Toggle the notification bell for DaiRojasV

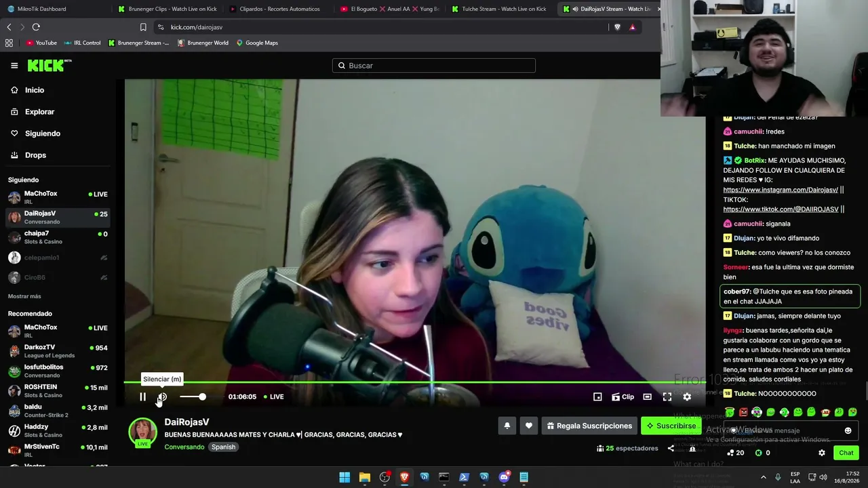click(507, 426)
